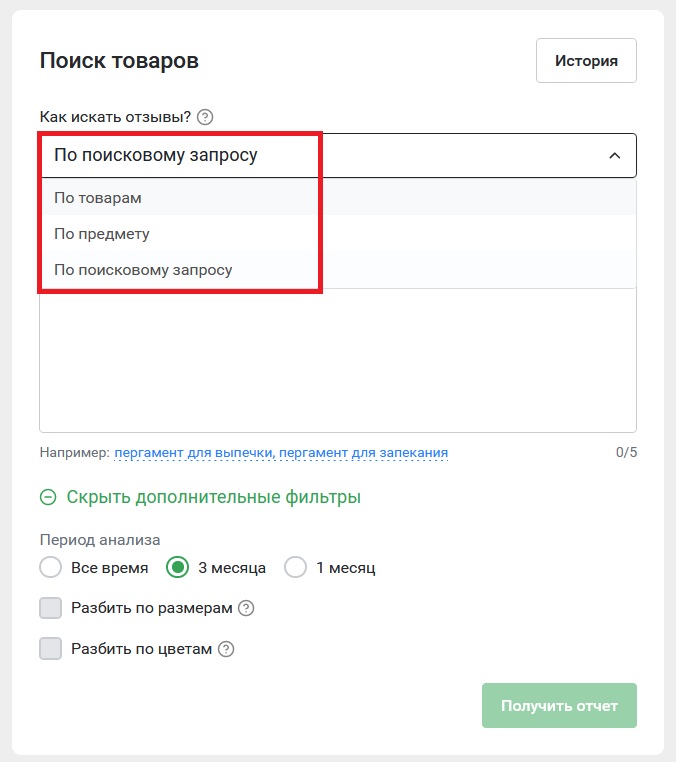Open the 'История' button
The height and width of the screenshot is (762, 676).
(586, 61)
